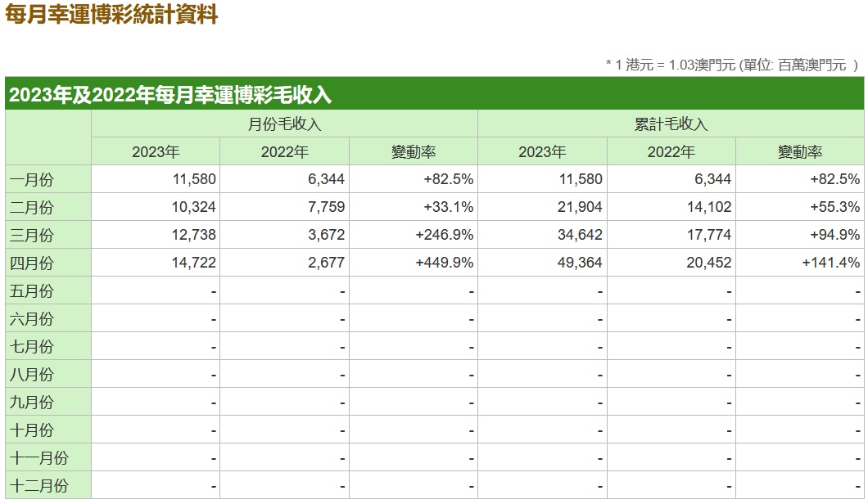
Task: Click the 十一月份 row label
Action: tap(38, 458)
